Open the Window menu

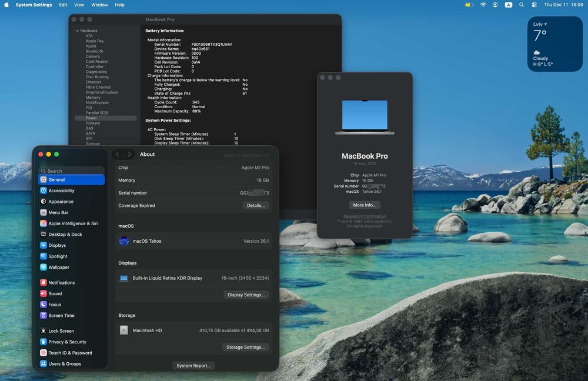(99, 5)
